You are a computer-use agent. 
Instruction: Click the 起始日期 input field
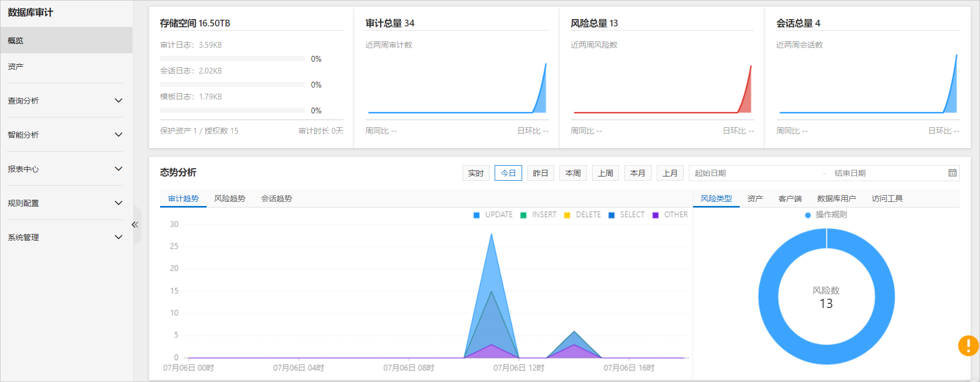tap(756, 173)
